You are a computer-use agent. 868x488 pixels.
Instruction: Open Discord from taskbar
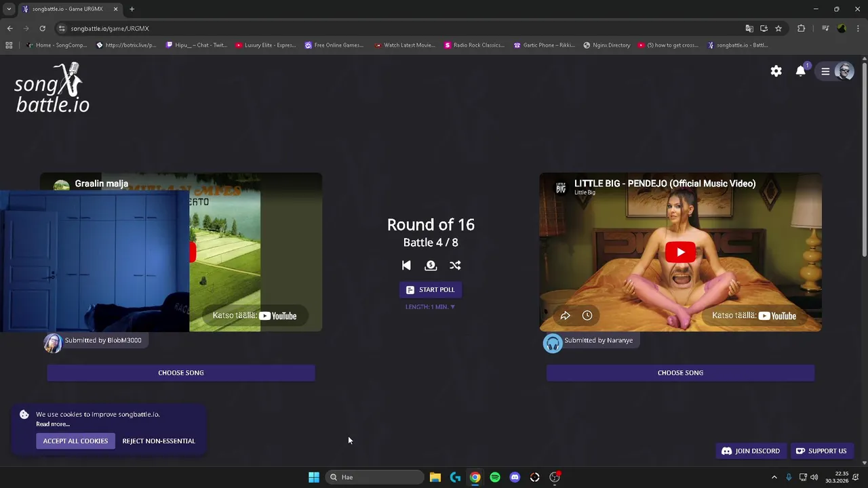tap(515, 477)
